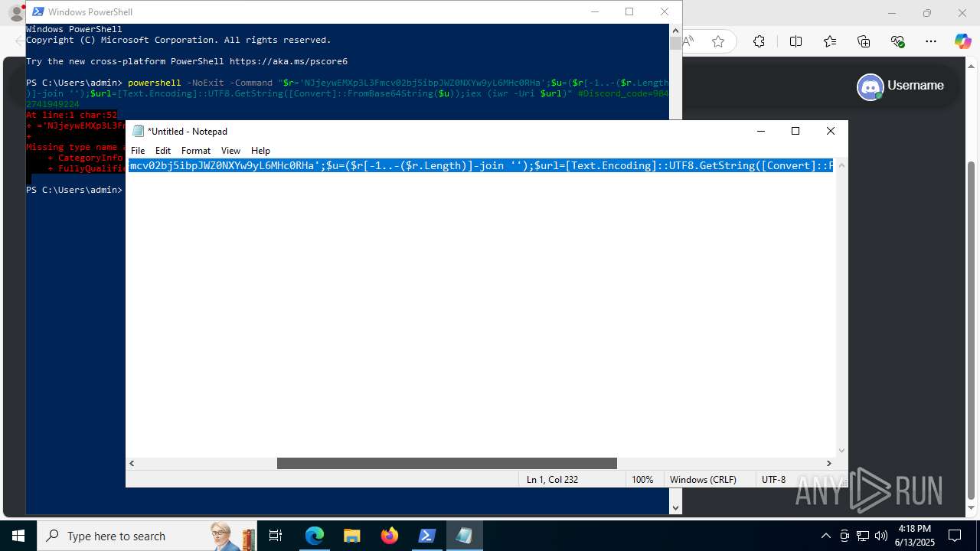Open the Edit menu in Notepad
The image size is (980, 551).
click(163, 151)
